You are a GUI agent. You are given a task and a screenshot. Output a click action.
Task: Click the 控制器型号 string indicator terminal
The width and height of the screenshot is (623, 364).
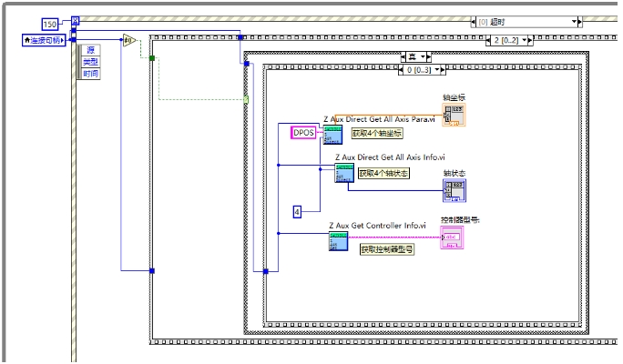tap(452, 238)
